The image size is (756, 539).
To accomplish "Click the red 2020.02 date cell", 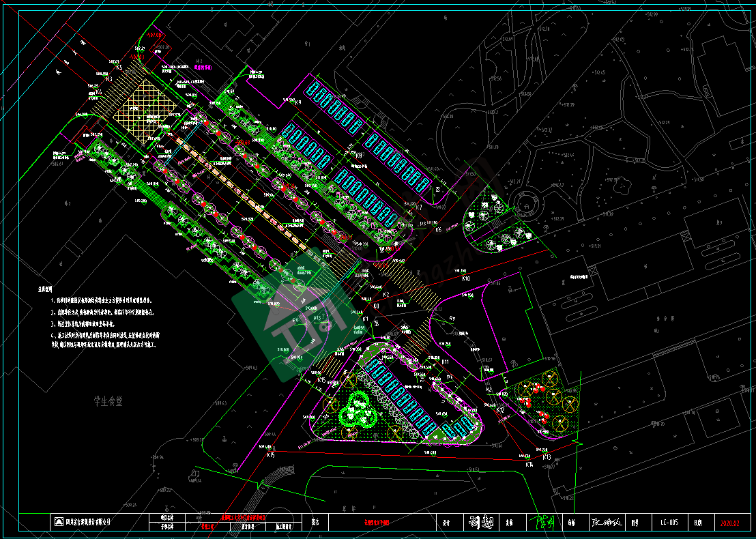I will [x=729, y=523].
